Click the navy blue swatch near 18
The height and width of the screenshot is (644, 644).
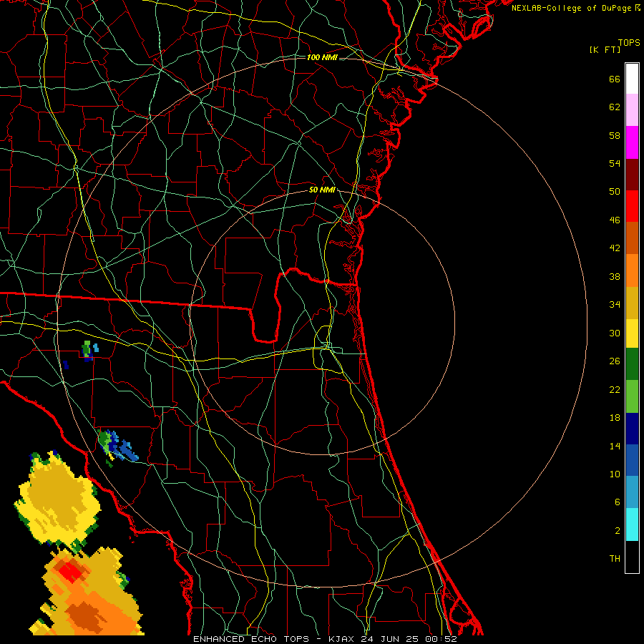[x=632, y=429]
